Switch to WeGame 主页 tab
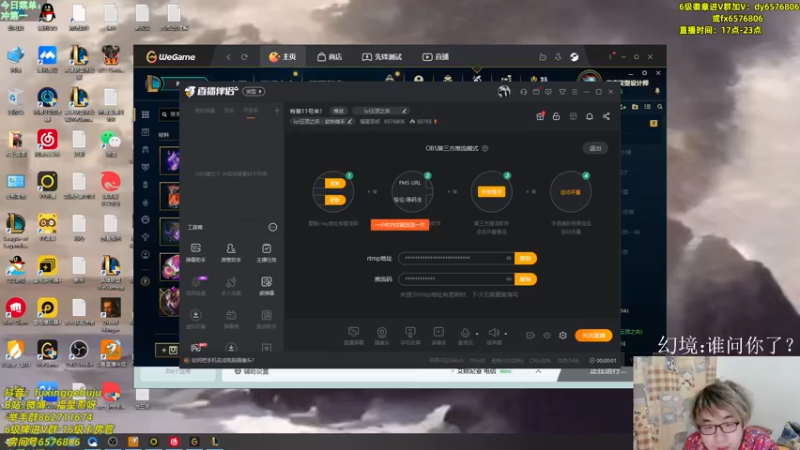The width and height of the screenshot is (800, 450). tap(283, 57)
